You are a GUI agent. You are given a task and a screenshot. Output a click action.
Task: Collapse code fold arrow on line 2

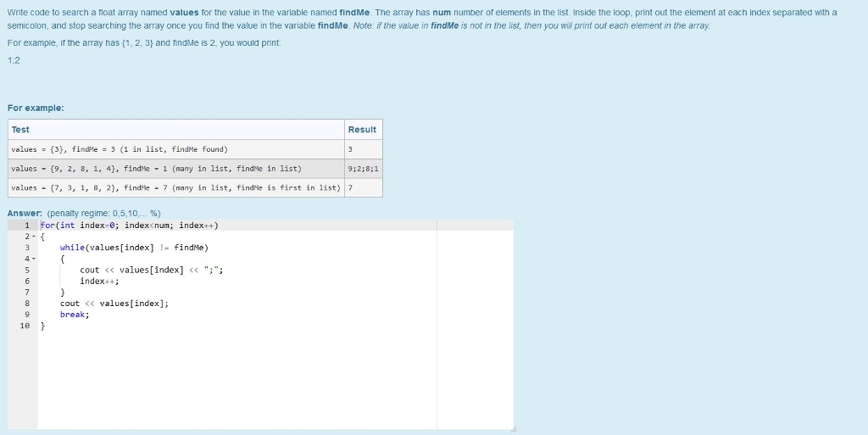(34, 237)
